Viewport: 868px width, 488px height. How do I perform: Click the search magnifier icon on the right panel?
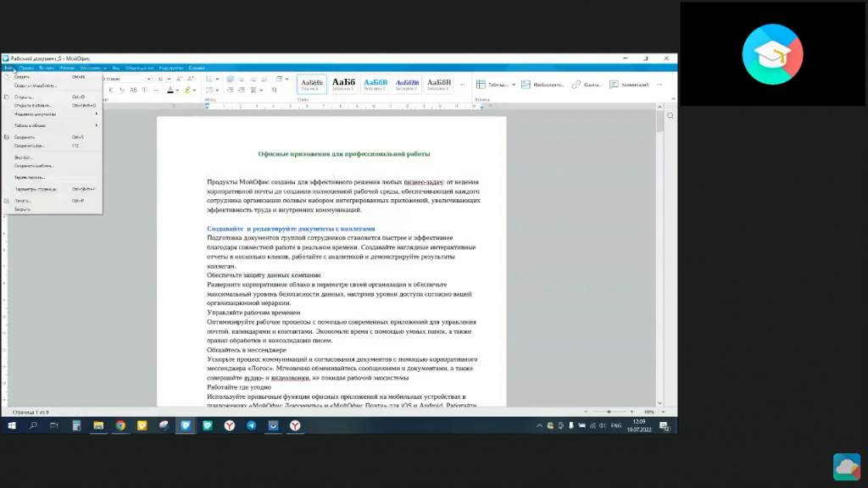pos(670,115)
